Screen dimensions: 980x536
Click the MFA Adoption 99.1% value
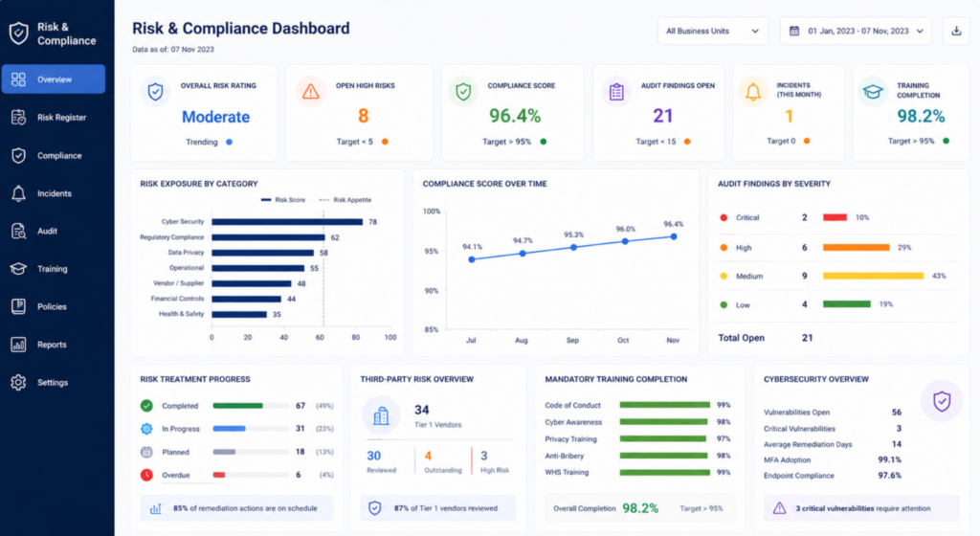coord(889,459)
